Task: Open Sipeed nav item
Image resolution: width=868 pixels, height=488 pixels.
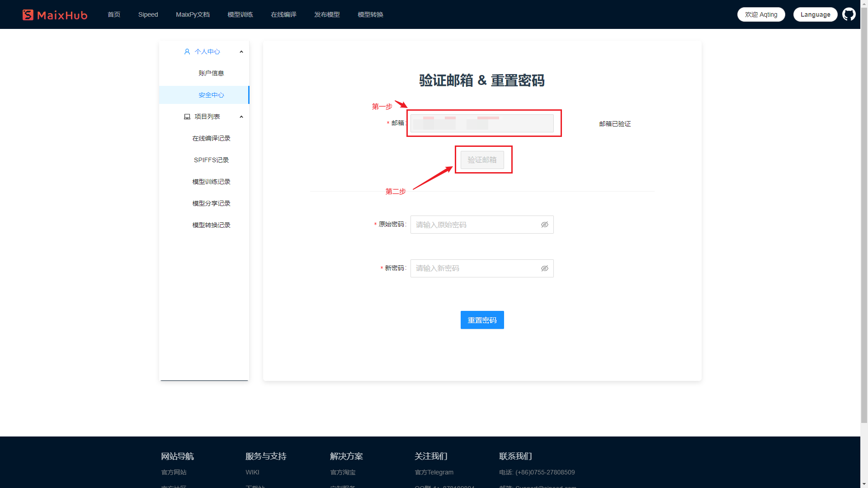Action: click(148, 14)
